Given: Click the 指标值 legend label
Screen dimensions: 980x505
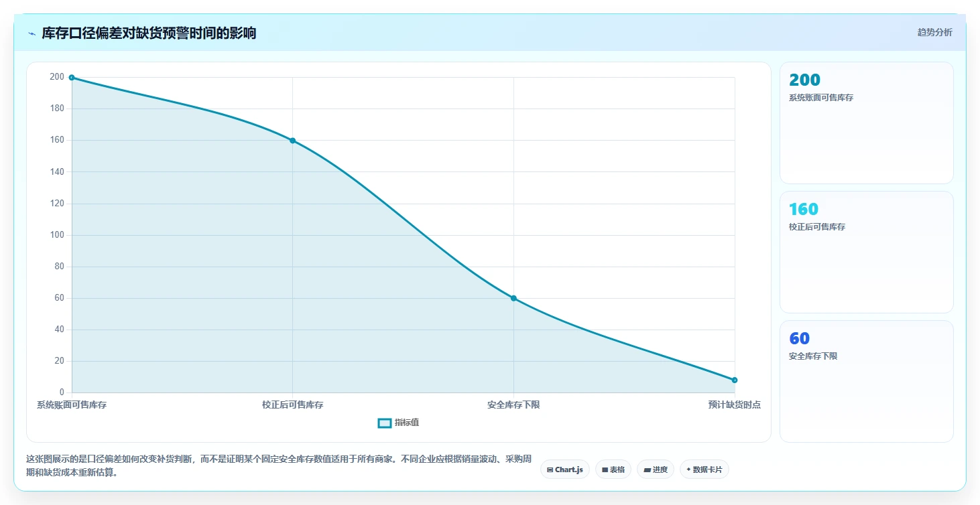Looking at the screenshot, I should tap(407, 423).
